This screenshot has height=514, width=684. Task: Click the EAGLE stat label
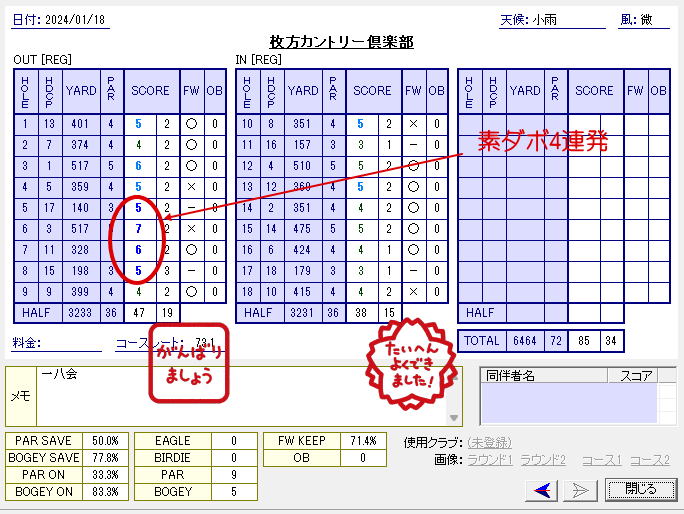[x=173, y=441]
